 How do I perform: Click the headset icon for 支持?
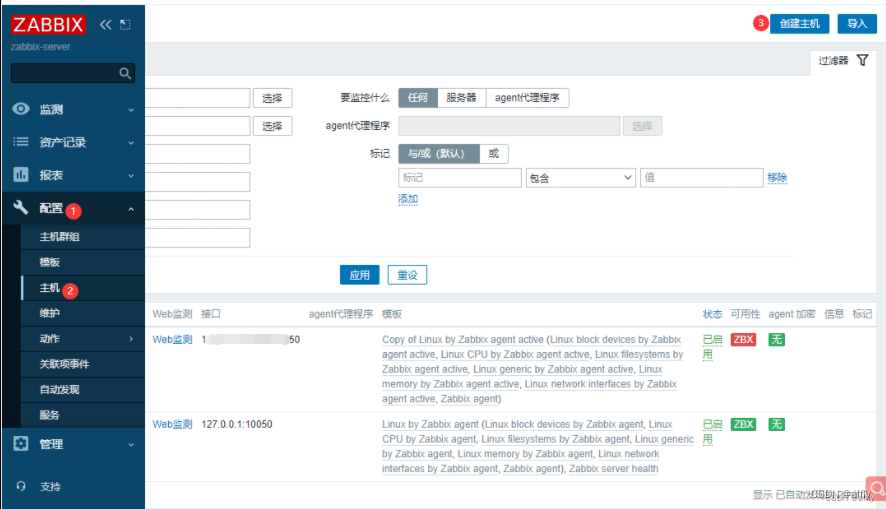coord(21,486)
